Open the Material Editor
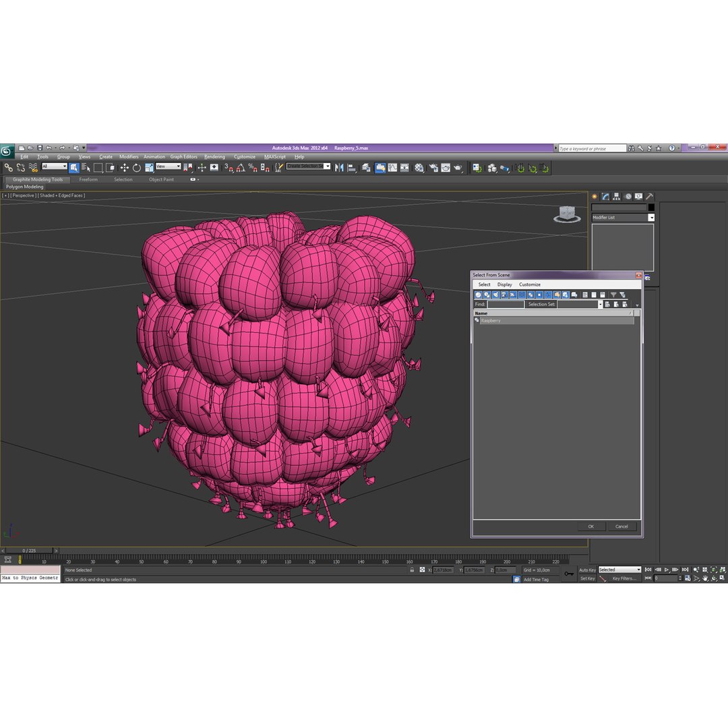 point(419,168)
